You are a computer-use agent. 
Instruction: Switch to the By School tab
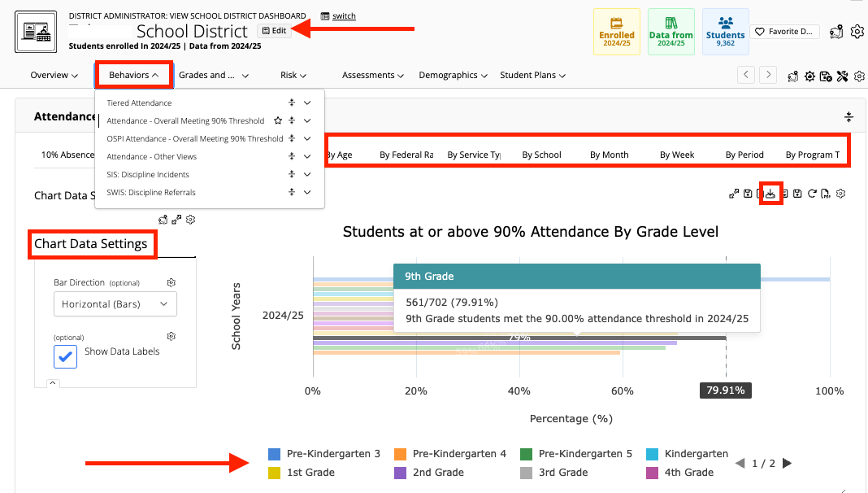point(541,154)
